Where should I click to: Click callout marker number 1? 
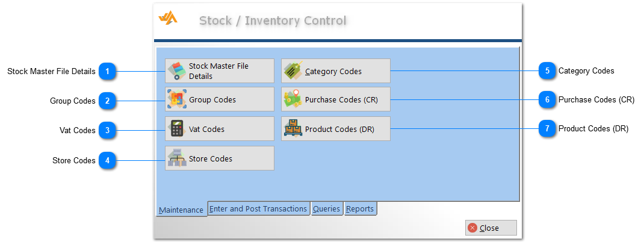[x=107, y=71]
